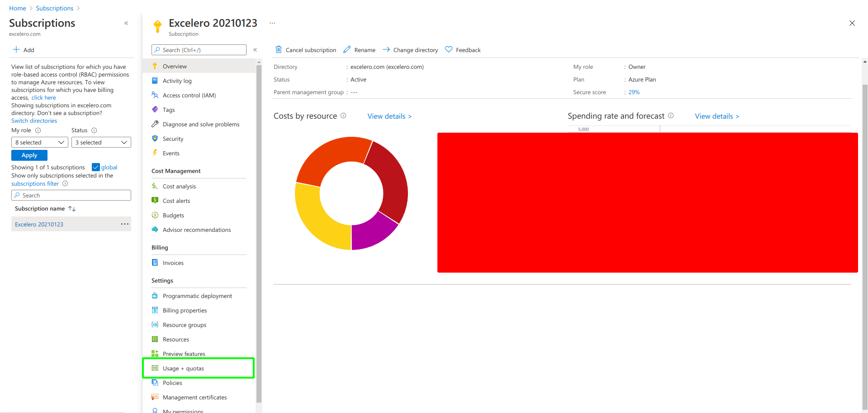868x413 pixels.
Task: Open the Tags blade
Action: click(x=169, y=110)
